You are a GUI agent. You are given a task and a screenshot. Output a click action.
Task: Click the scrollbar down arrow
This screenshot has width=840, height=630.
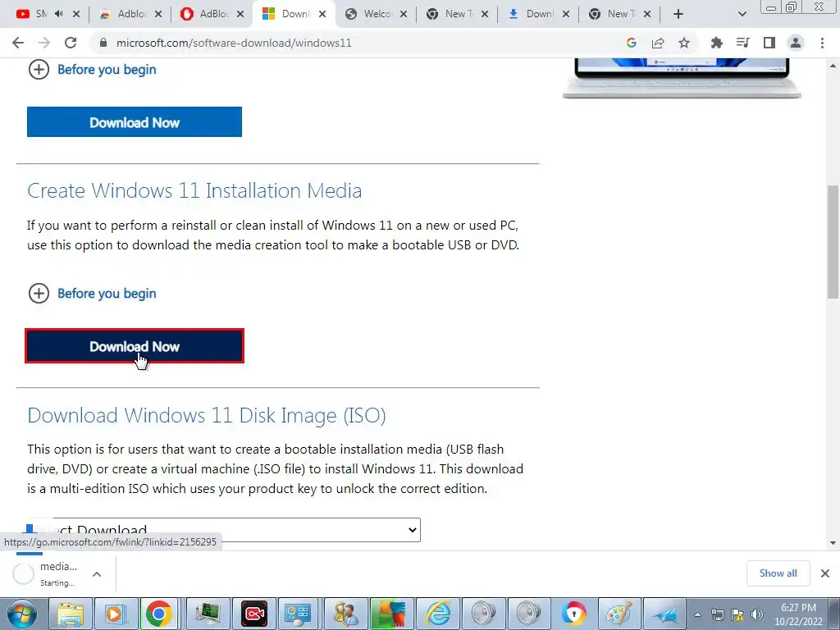tap(833, 543)
